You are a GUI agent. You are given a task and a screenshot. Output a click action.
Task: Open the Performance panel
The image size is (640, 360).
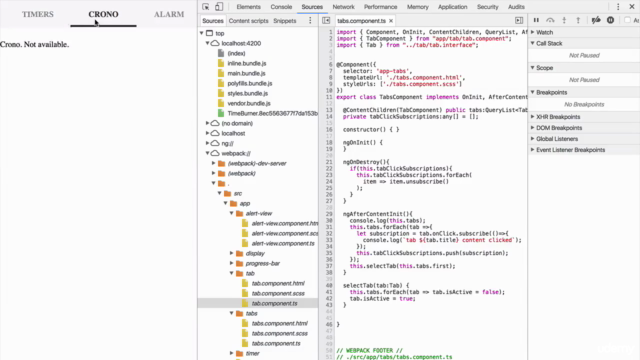(380, 7)
